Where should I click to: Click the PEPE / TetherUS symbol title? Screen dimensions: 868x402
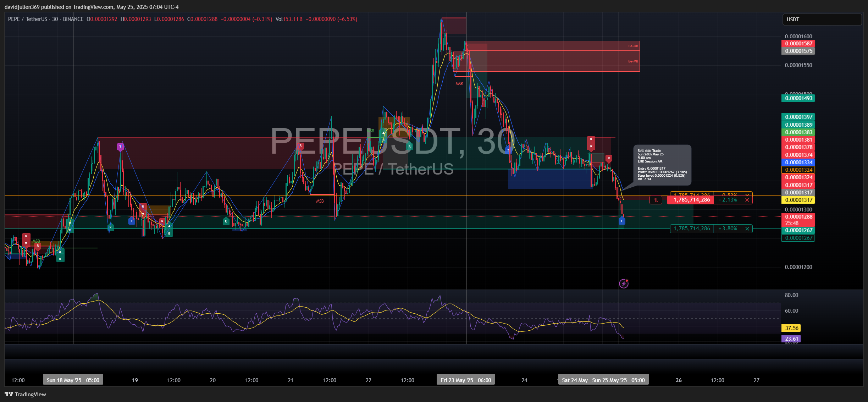(28, 19)
